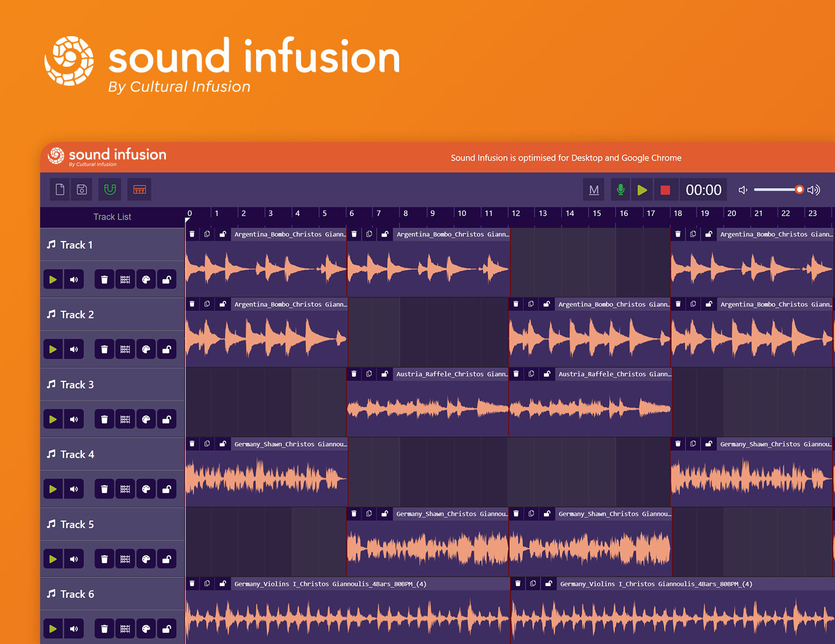Image resolution: width=835 pixels, height=644 pixels.
Task: Stop playback with red square
Action: point(665,190)
